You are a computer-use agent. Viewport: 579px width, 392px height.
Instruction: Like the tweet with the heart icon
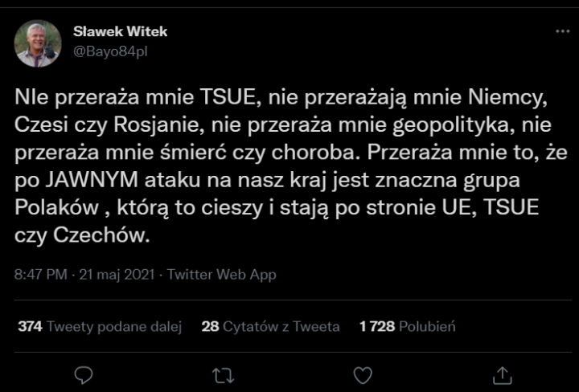(363, 375)
